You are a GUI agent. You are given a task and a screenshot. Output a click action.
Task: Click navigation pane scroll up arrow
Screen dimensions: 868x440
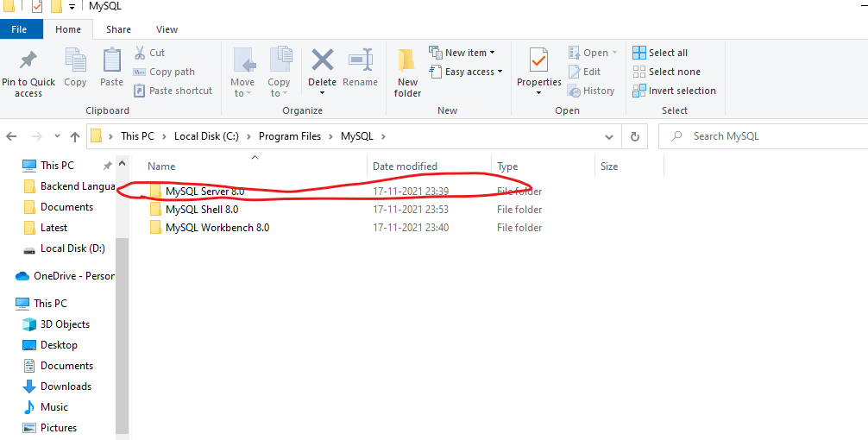click(x=122, y=164)
